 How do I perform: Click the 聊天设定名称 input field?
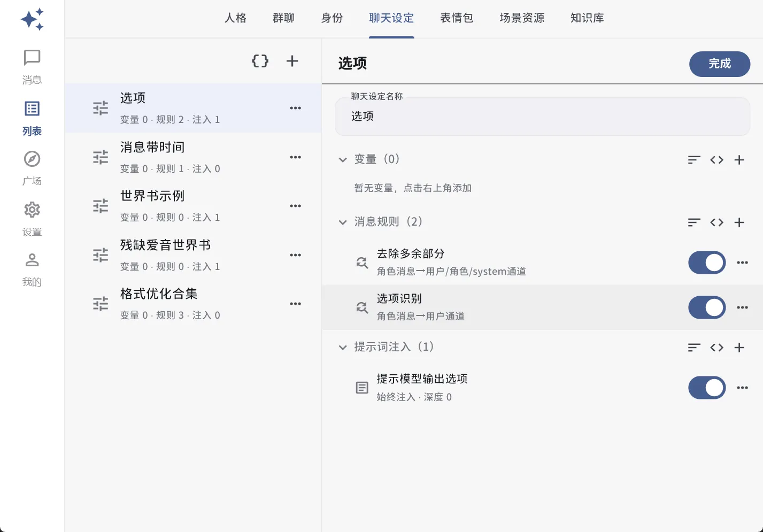[x=542, y=117]
